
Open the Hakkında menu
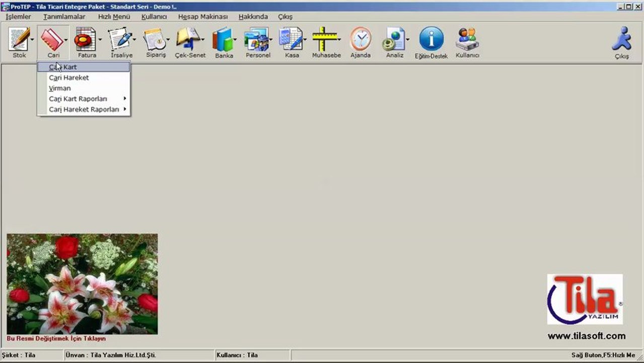(253, 17)
